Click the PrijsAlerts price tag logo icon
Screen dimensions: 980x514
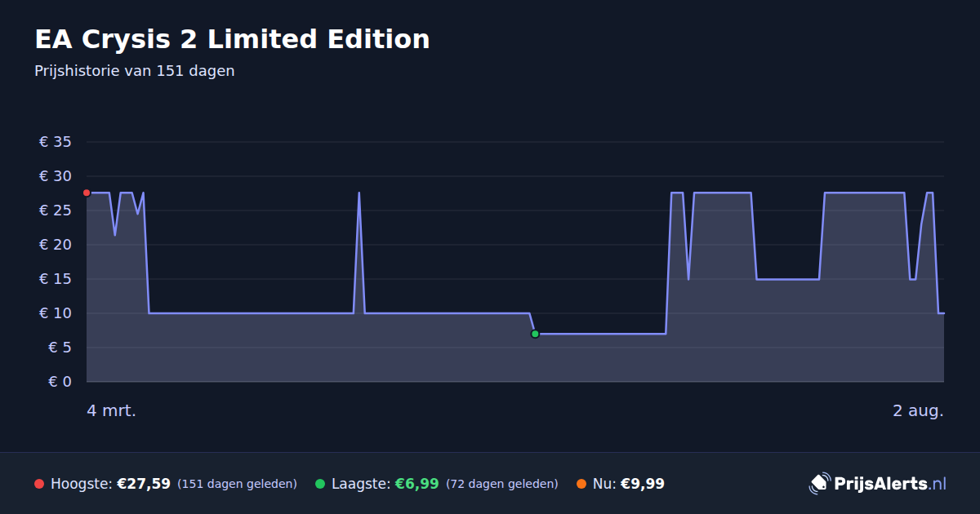pos(819,484)
